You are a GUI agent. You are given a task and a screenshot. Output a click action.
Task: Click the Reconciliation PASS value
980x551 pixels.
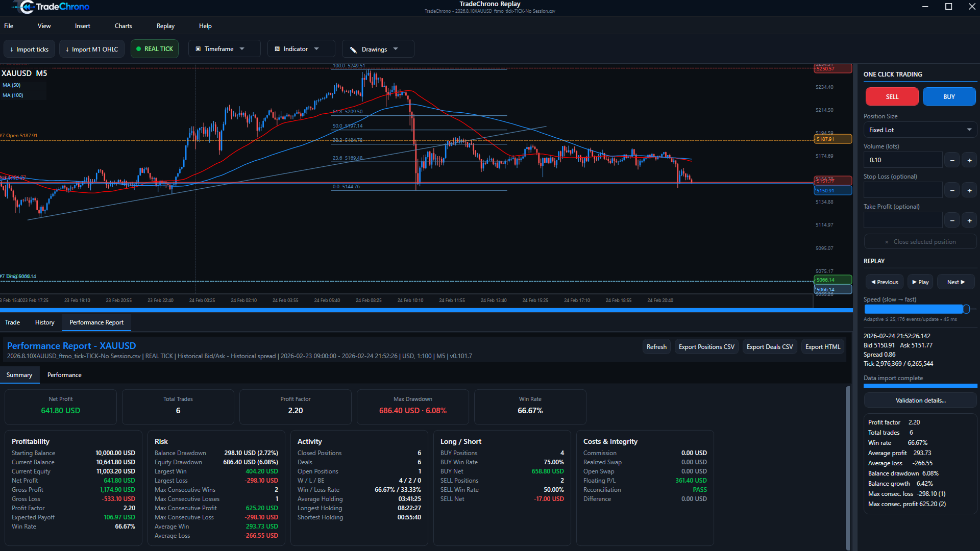(x=700, y=490)
